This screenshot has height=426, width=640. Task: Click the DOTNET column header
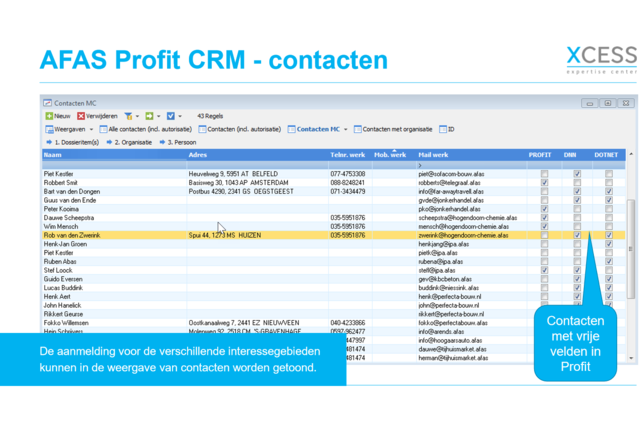608,155
